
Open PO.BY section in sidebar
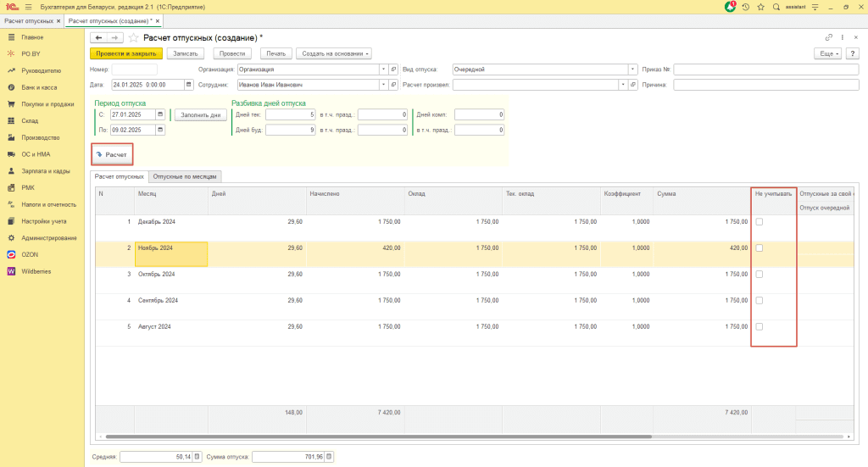(x=31, y=53)
